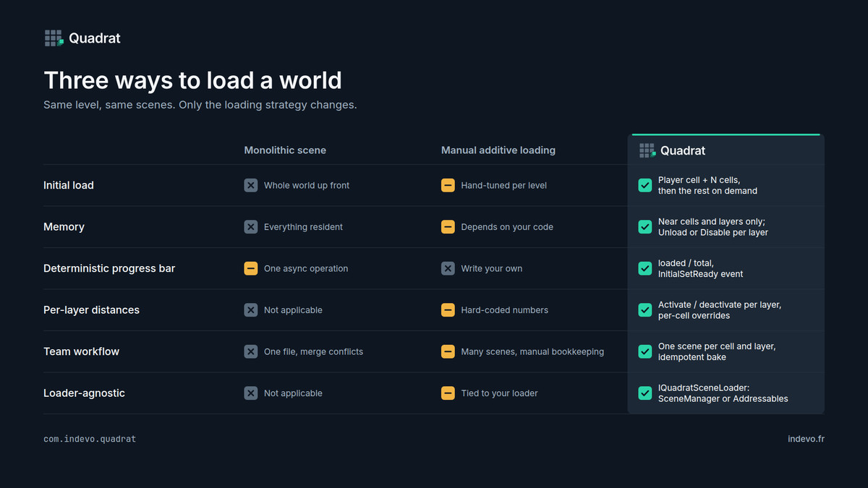Click the 'Monolithic scene' column header

285,150
